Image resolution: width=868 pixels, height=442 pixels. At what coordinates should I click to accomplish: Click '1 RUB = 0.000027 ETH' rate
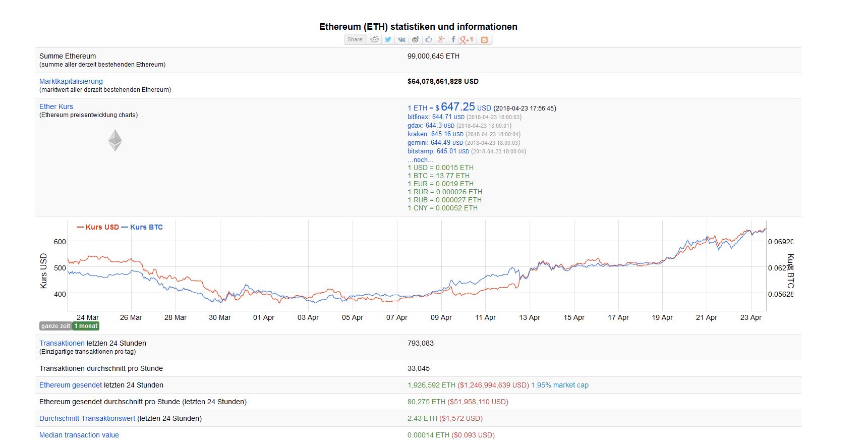coord(444,200)
